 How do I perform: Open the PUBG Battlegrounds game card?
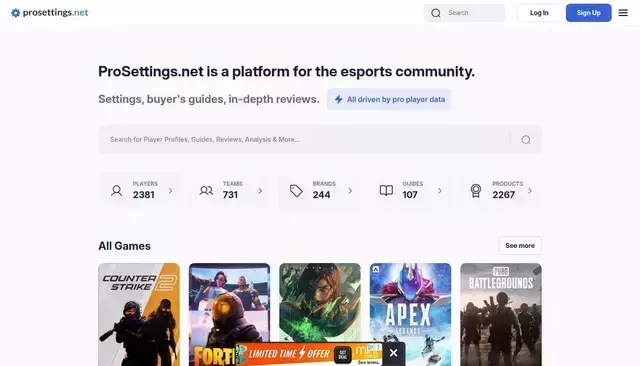point(501,315)
